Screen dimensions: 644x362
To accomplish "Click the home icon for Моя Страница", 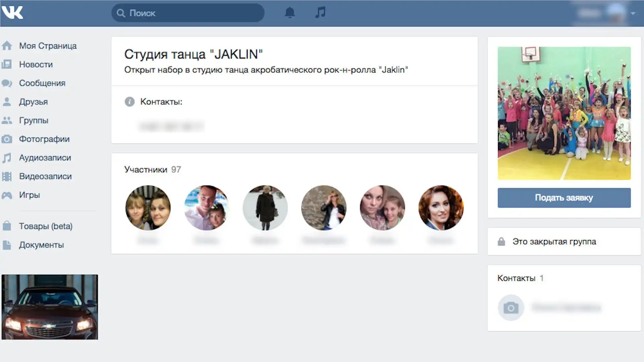I will [x=7, y=46].
